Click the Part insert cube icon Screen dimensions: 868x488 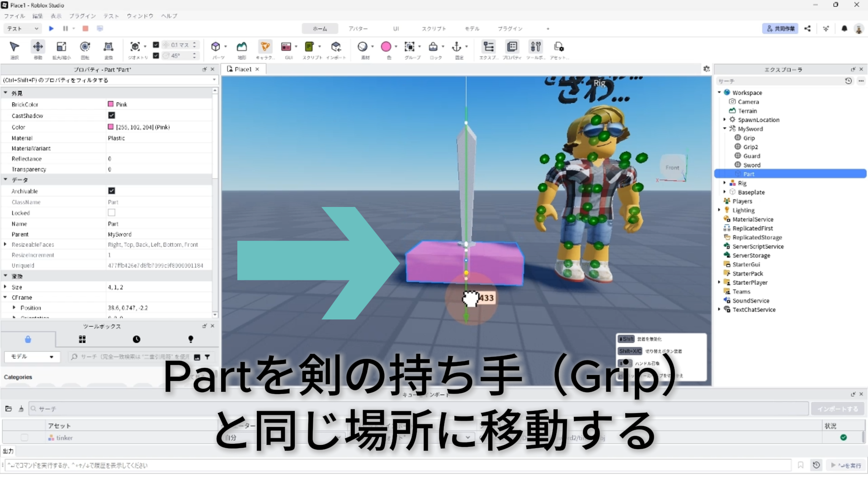(x=216, y=47)
